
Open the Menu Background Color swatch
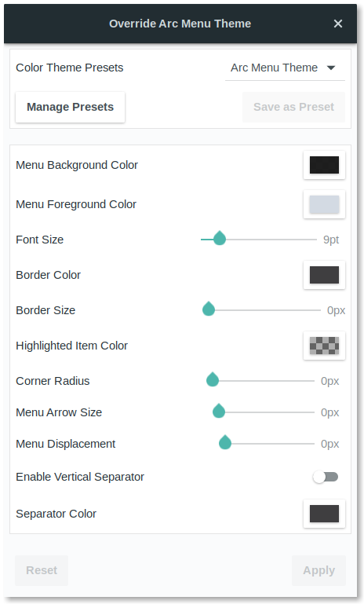coord(324,165)
